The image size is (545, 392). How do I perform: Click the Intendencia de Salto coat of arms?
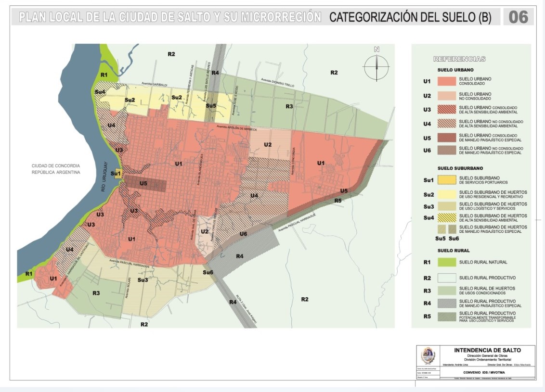click(428, 356)
